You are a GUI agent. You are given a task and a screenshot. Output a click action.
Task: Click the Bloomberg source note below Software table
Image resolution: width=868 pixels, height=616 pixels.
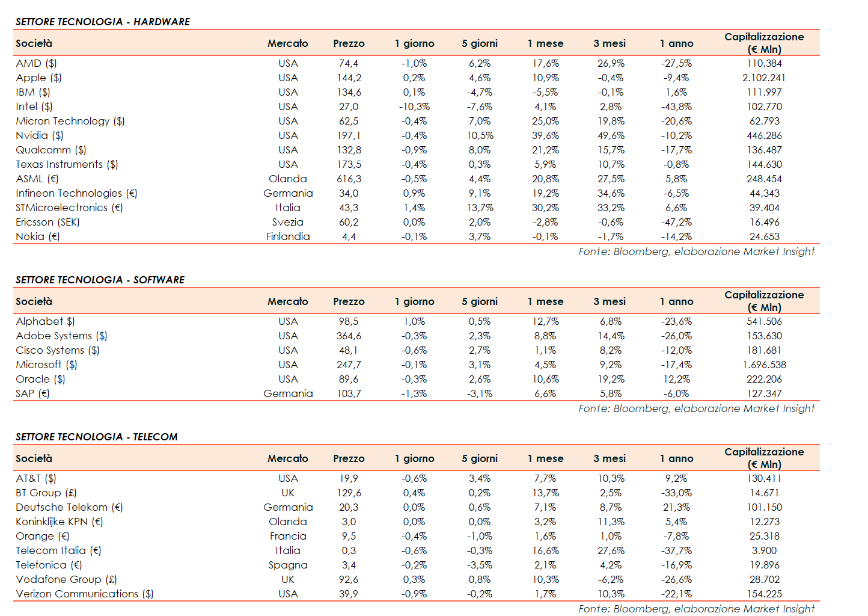(x=696, y=408)
